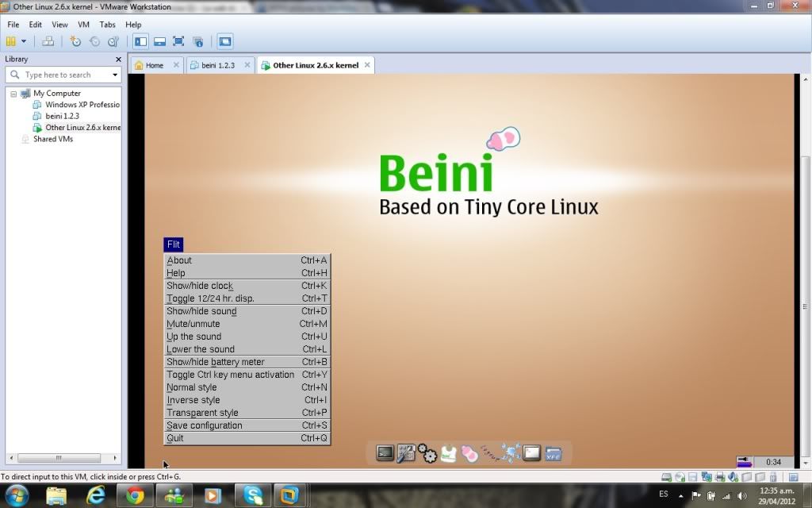Open the VM menu

click(x=83, y=25)
